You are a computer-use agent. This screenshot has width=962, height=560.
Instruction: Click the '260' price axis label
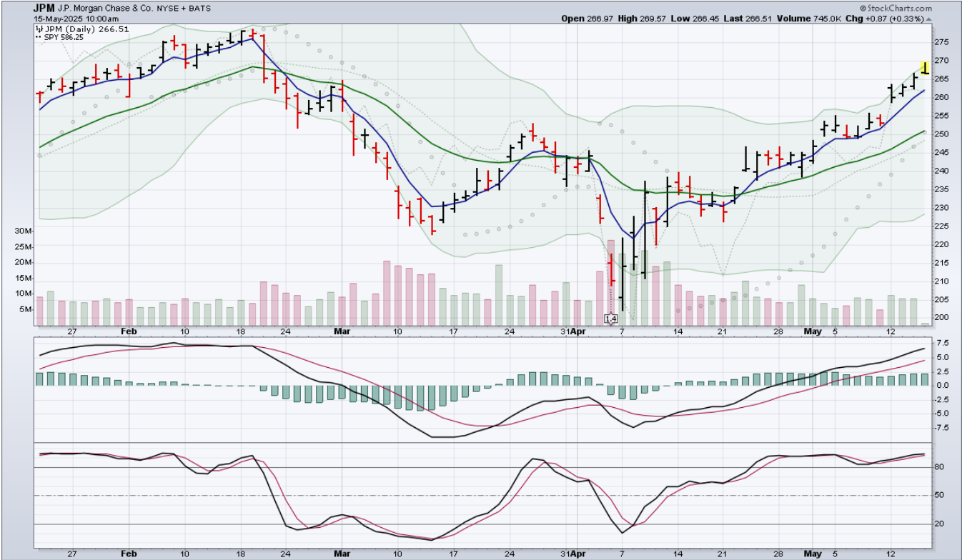coord(942,98)
